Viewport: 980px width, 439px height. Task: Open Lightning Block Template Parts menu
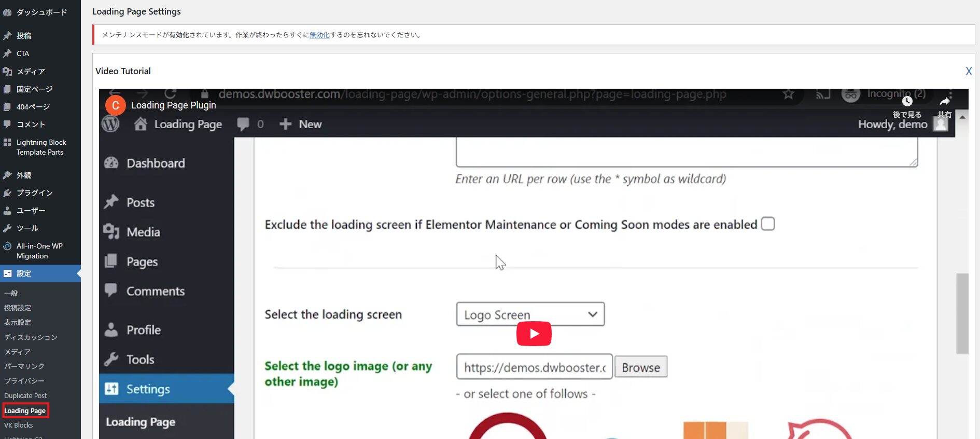pyautogui.click(x=41, y=147)
